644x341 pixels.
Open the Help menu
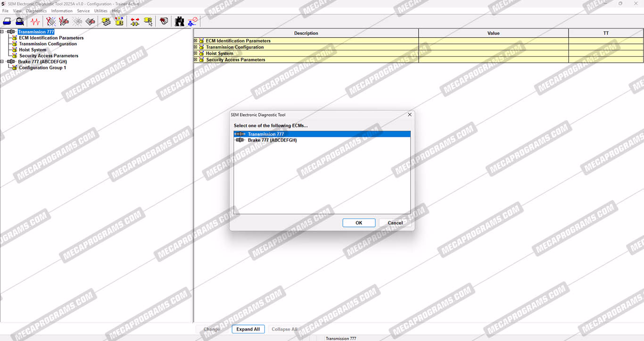116,11
